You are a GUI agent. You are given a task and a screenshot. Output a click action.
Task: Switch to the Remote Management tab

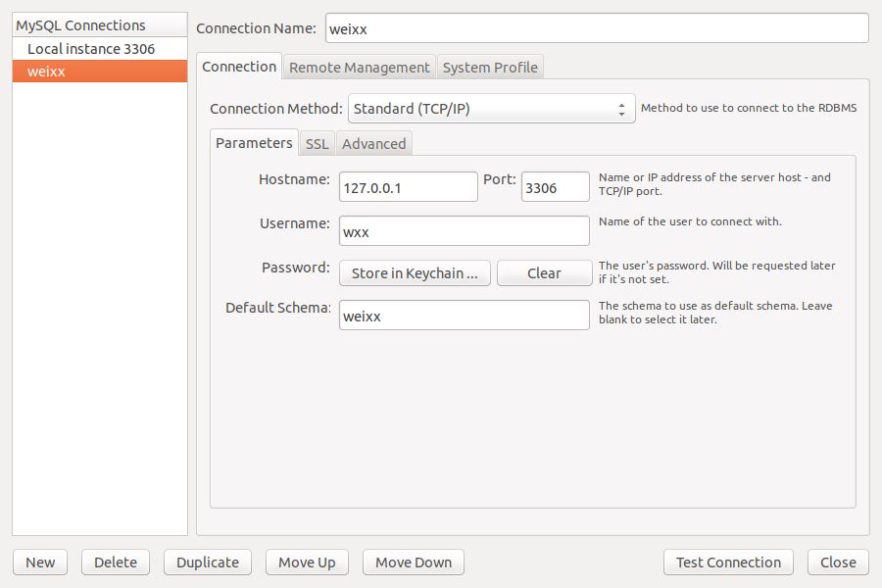pyautogui.click(x=359, y=68)
